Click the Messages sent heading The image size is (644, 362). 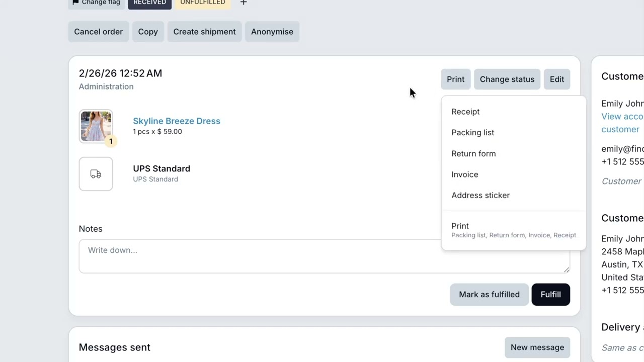click(x=115, y=347)
